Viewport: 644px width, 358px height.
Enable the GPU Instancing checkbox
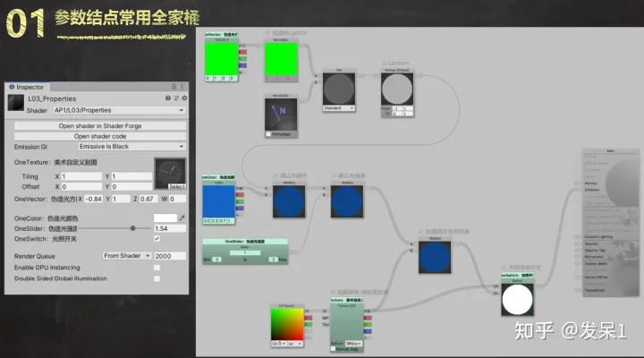coord(157,268)
